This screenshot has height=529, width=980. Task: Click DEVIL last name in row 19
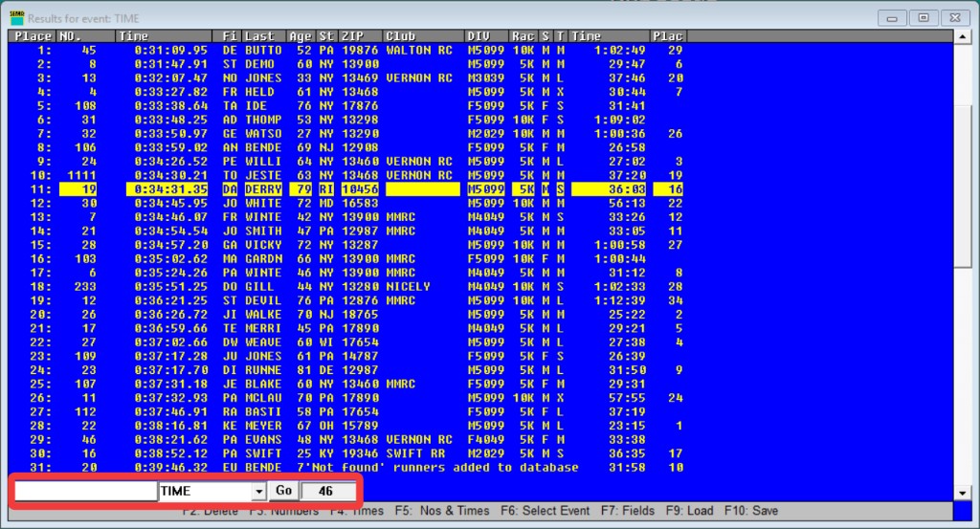263,300
